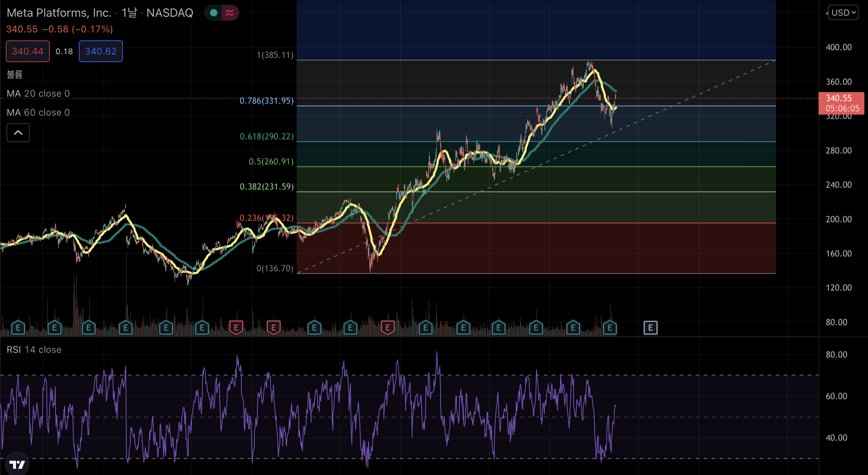Click the green market open status dot

[214, 13]
